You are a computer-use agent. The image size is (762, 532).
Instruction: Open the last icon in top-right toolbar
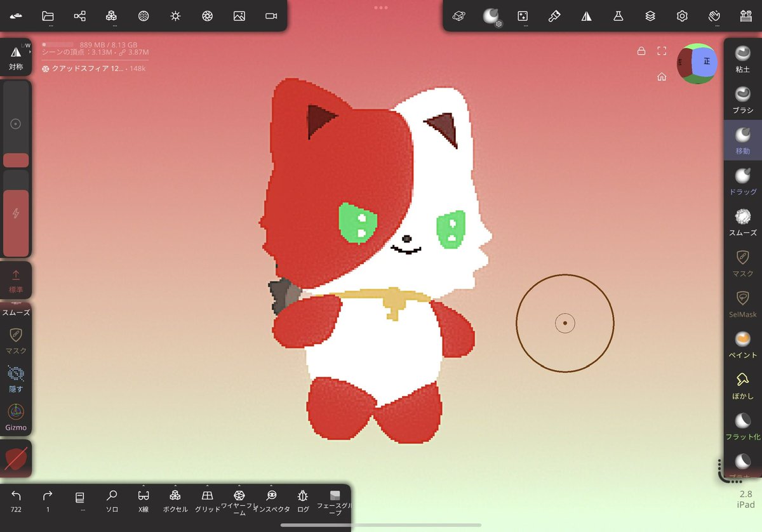tap(745, 16)
